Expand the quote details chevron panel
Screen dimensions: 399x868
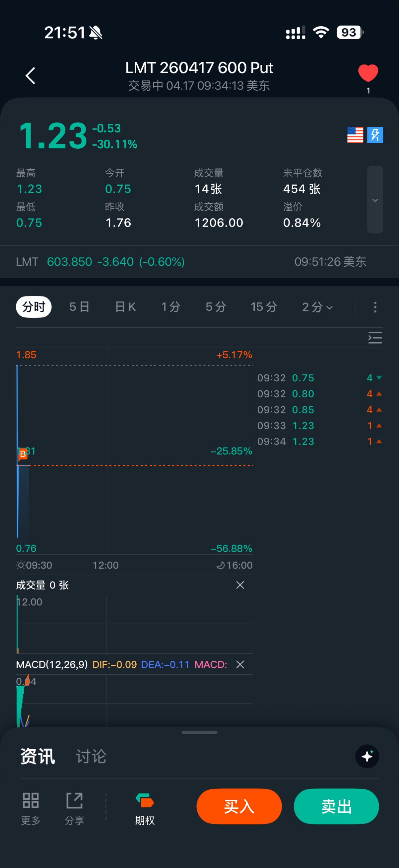(x=375, y=200)
